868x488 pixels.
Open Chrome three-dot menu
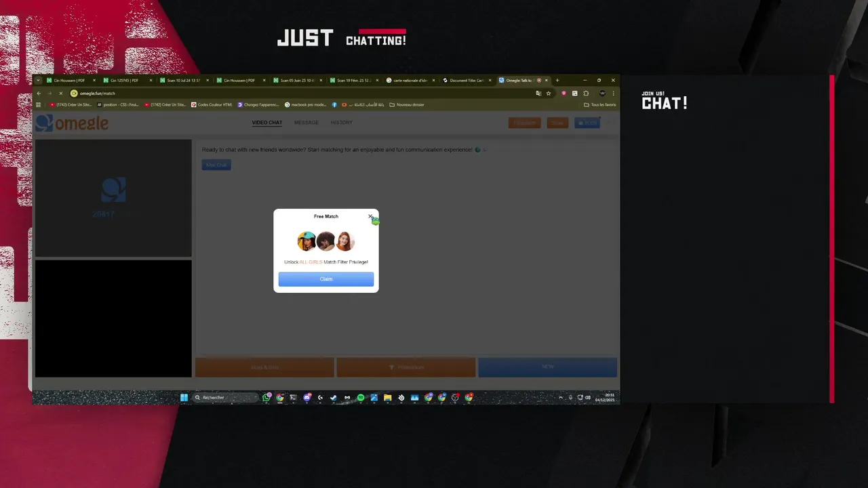613,94
